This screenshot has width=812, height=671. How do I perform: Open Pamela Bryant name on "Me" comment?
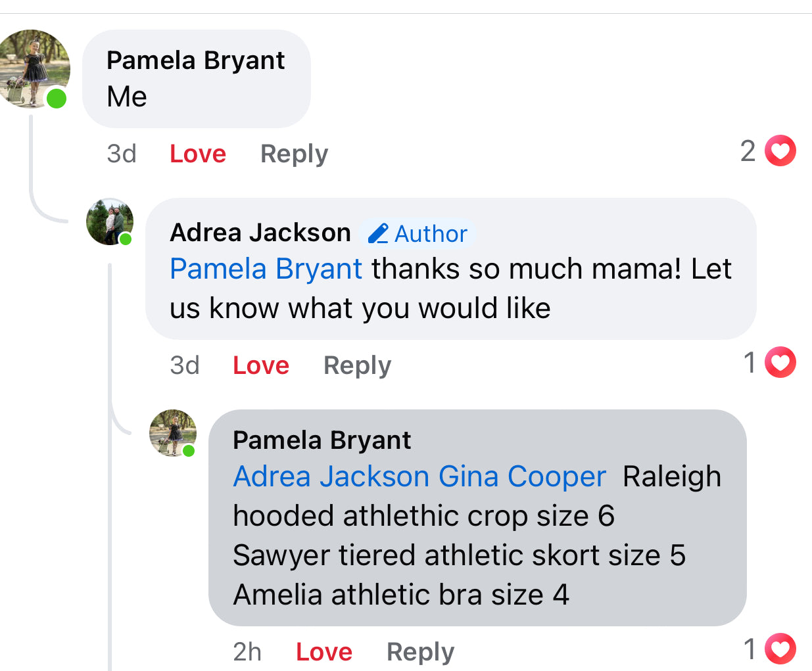point(195,60)
